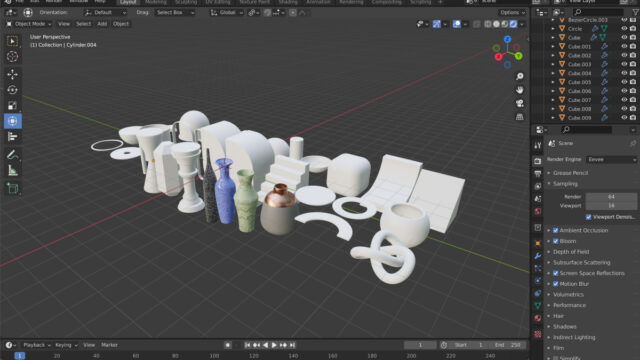This screenshot has height=360, width=640.
Task: Select the Select Box tool in toolbar
Action: [x=12, y=41]
